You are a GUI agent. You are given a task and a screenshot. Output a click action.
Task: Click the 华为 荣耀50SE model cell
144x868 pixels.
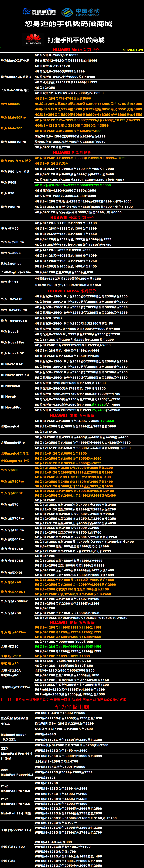pyautogui.click(x=17, y=561)
